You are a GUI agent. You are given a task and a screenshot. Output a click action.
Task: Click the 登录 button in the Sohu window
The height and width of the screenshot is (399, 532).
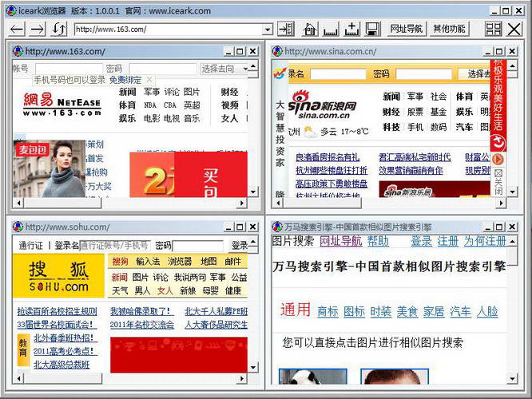pos(240,245)
